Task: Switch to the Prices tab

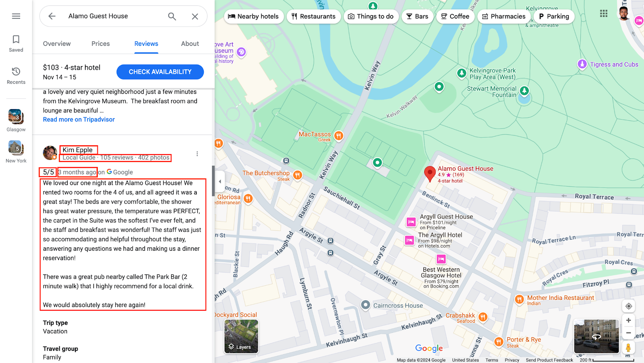Action: tap(101, 43)
